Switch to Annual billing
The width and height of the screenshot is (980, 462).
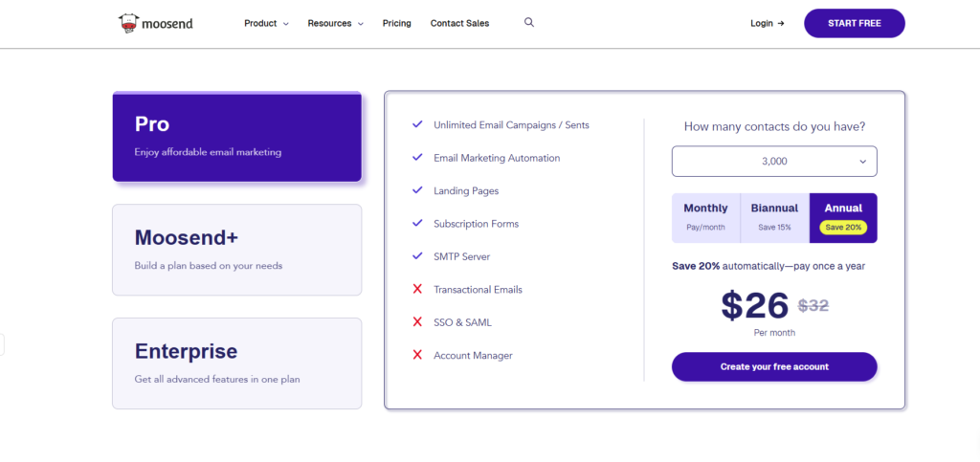pos(843,218)
